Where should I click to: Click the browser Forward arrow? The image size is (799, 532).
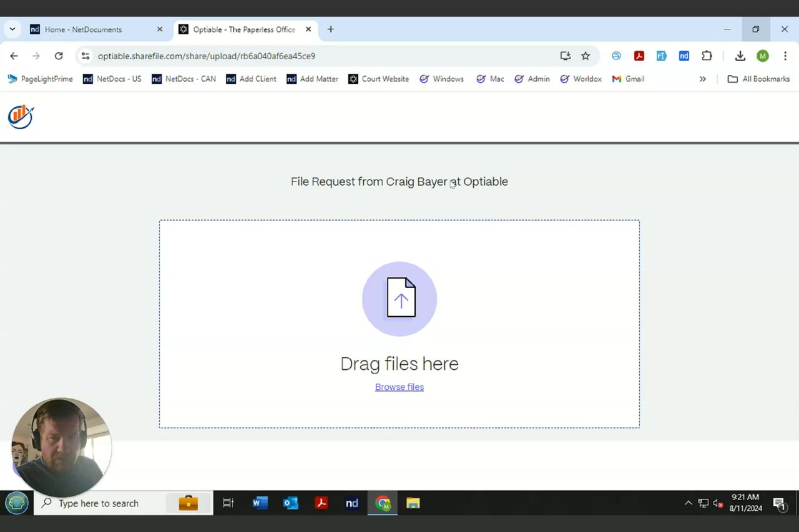[36, 56]
